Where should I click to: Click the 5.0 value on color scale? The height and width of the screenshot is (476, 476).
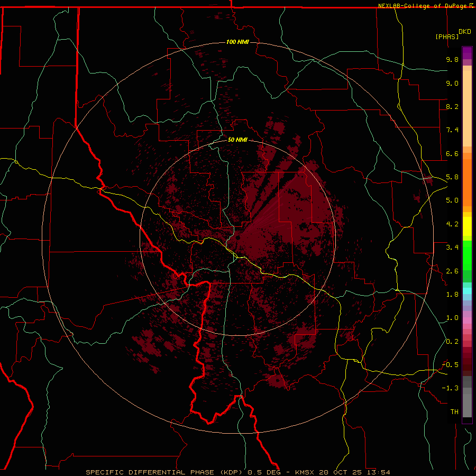452,200
